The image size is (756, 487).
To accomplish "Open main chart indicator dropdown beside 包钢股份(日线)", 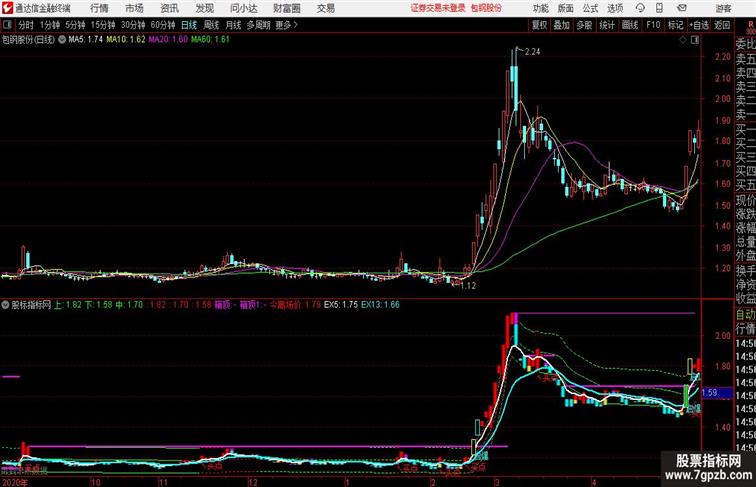I will pyautogui.click(x=62, y=40).
